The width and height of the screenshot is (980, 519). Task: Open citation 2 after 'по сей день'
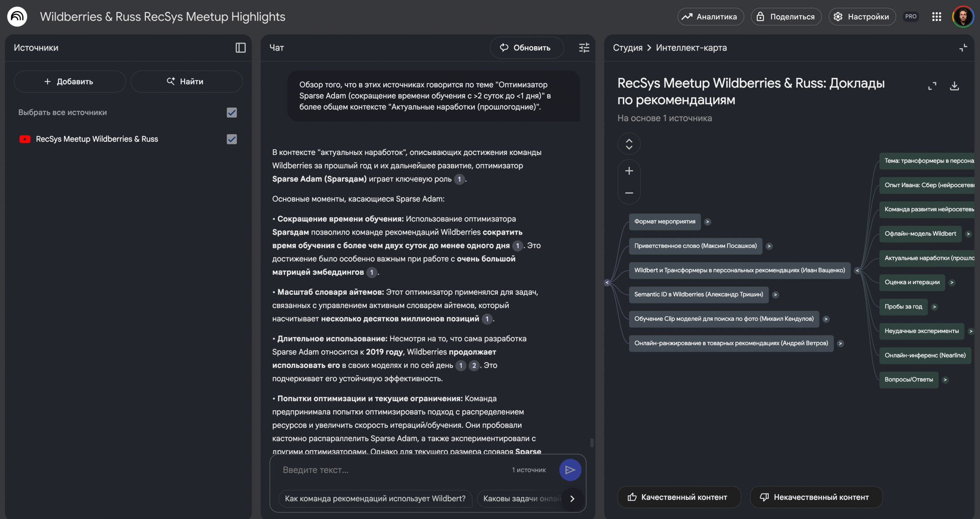tap(474, 366)
